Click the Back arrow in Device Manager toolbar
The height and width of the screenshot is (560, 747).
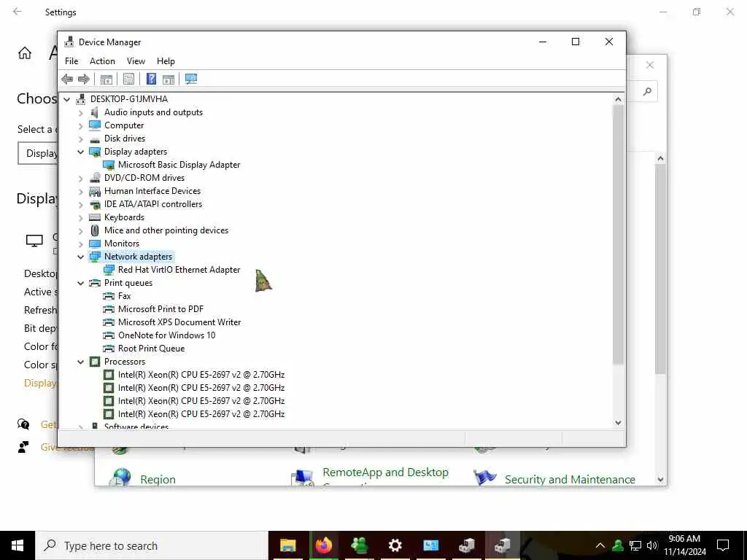click(x=67, y=79)
